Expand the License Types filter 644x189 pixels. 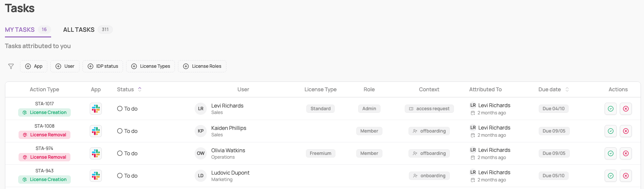pos(150,66)
